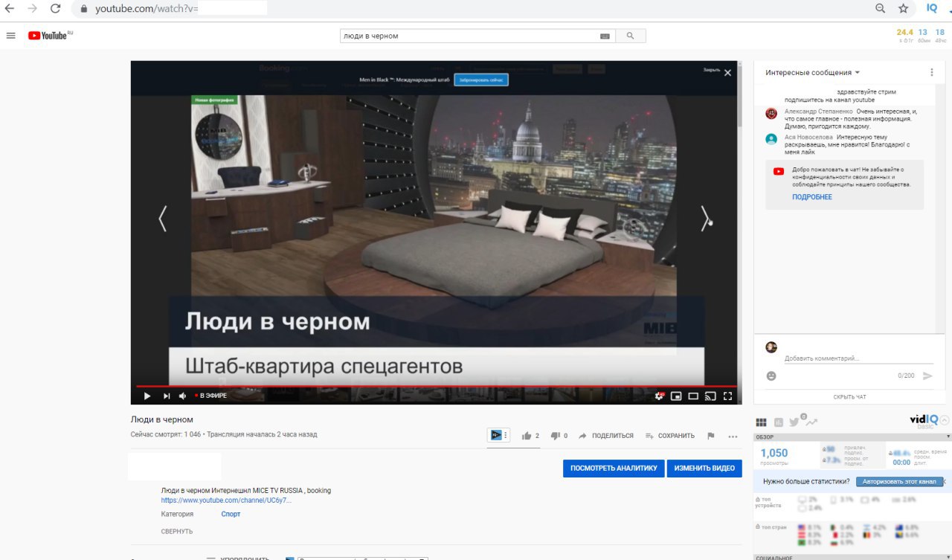Click the 'Авторизовать этот канал' button
The width and height of the screenshot is (952, 560).
899,481
